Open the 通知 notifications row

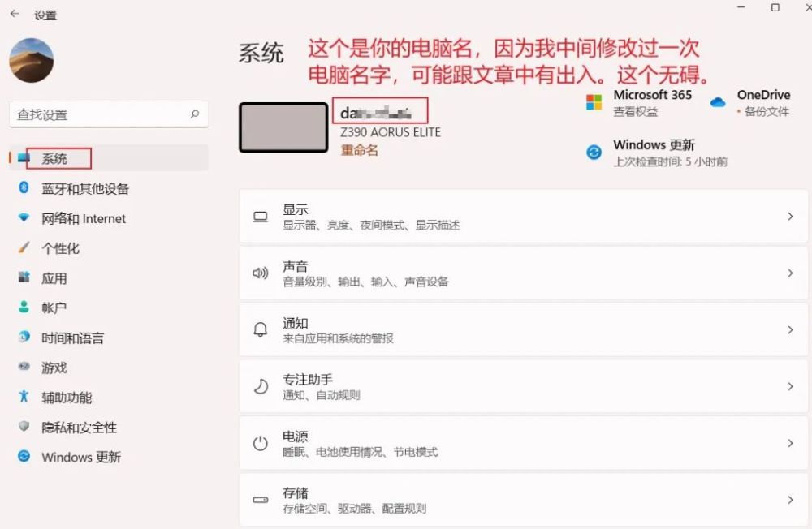(x=524, y=329)
